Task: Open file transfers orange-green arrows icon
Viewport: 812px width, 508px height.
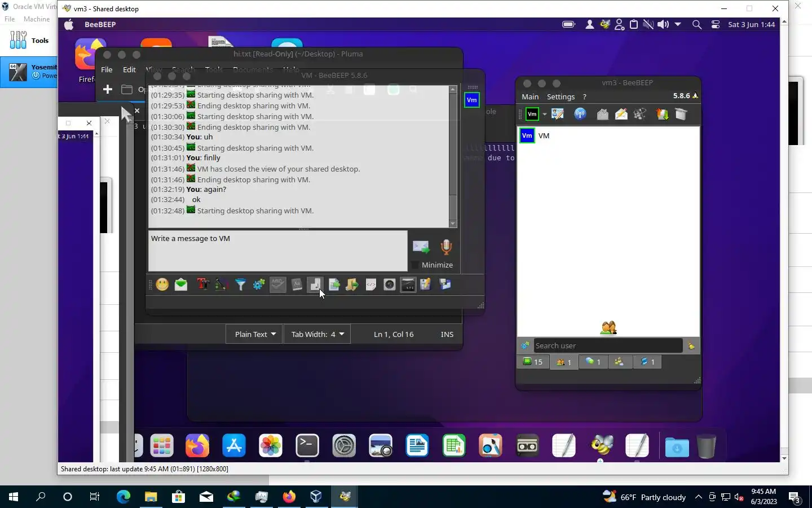Action: tap(662, 114)
